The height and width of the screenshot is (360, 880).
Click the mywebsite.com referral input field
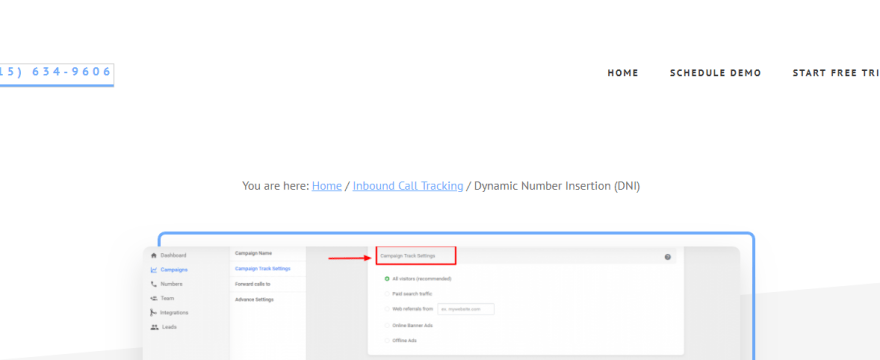[x=466, y=309]
